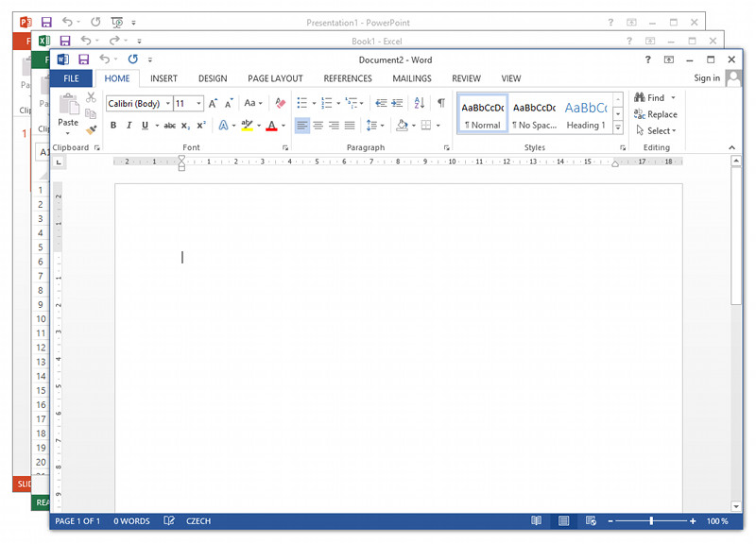756x544 pixels.
Task: Click the vertical scrollbar thumb in Word
Action: pos(736,236)
